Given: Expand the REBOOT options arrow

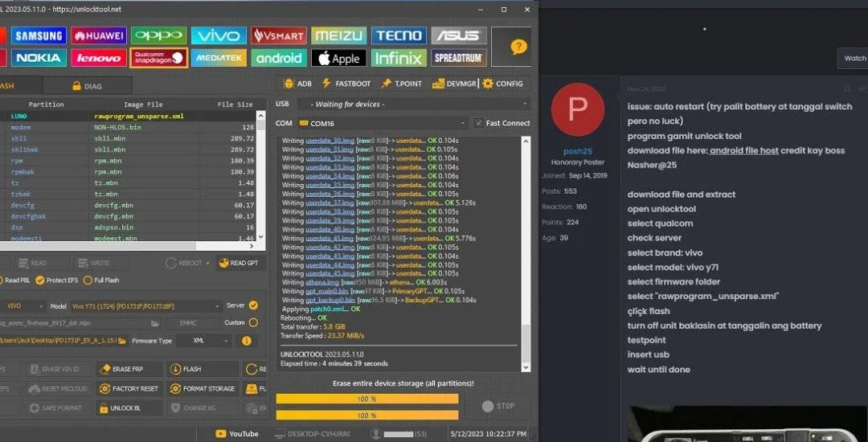Looking at the screenshot, I should (x=207, y=264).
